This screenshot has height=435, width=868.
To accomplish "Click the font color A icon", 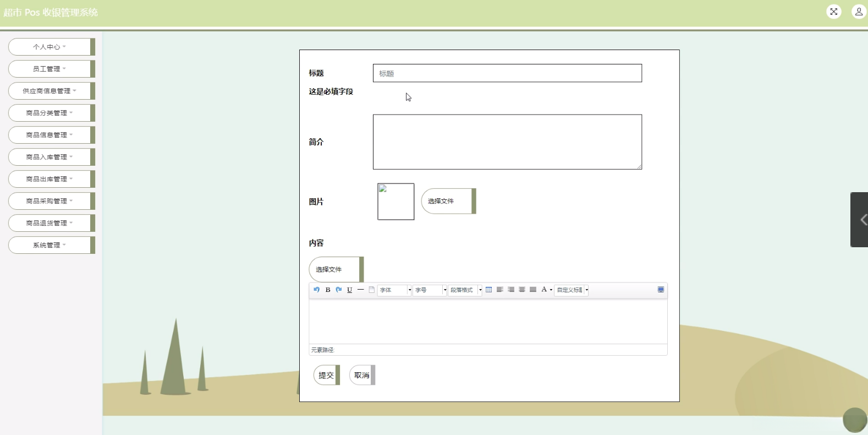I will 544,290.
